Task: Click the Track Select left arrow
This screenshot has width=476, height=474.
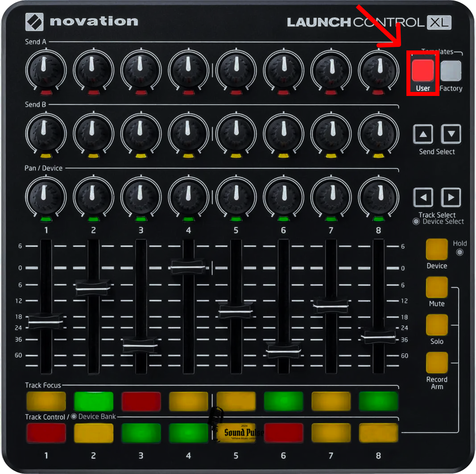Action: (x=423, y=197)
